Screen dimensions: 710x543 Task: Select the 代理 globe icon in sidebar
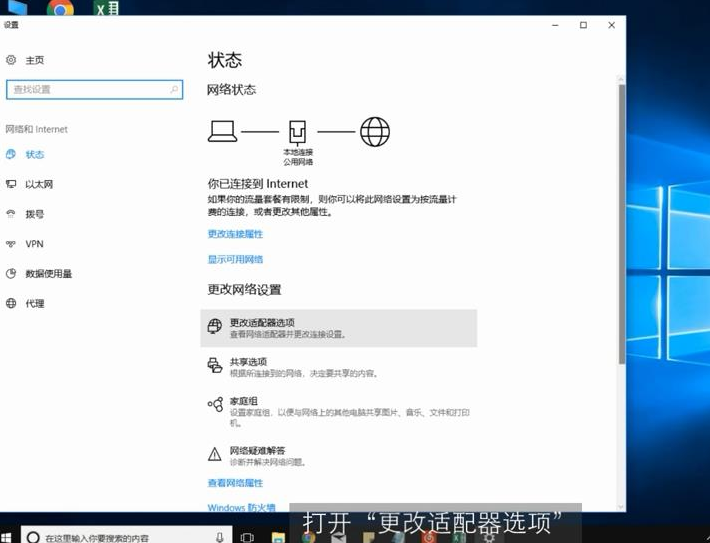[x=11, y=303]
